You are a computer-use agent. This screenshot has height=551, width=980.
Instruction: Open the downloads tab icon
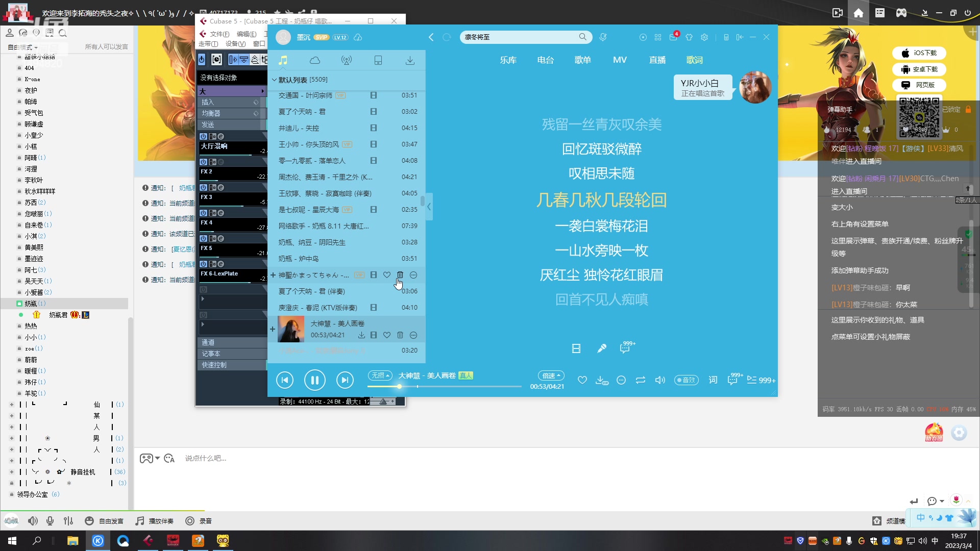pos(410,60)
